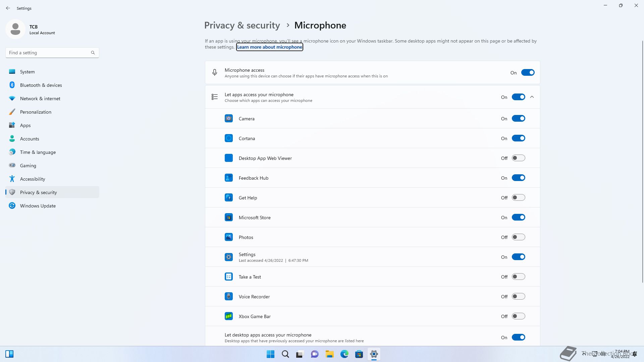Launch Microsoft Edge from taskbar
This screenshot has height=362, width=644.
tap(344, 354)
